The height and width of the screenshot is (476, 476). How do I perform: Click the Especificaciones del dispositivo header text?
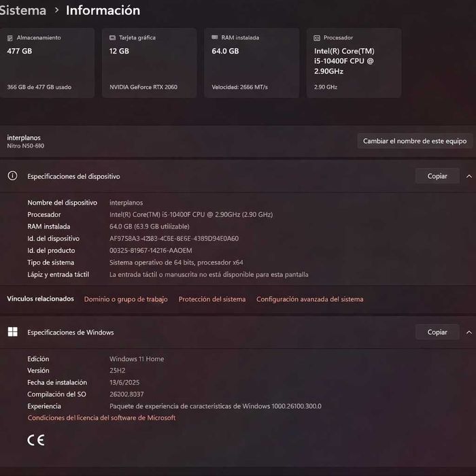tap(73, 176)
